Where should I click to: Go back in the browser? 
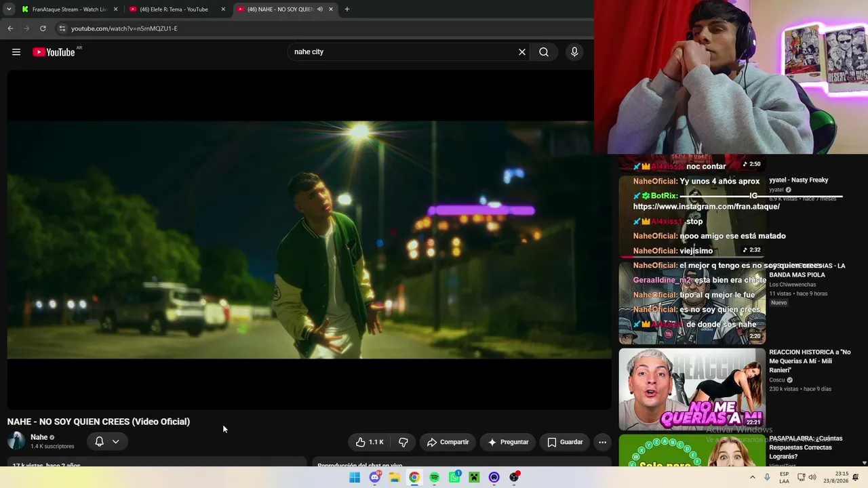(x=10, y=28)
